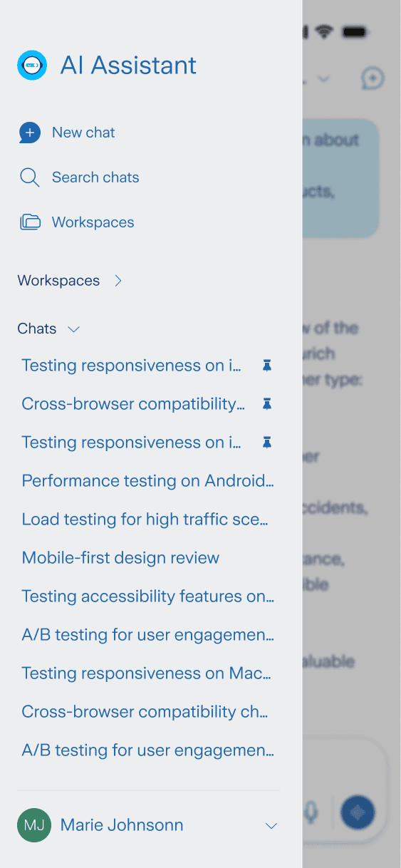401x868 pixels.
Task: Open Load testing for high traffic chat
Action: (x=145, y=520)
